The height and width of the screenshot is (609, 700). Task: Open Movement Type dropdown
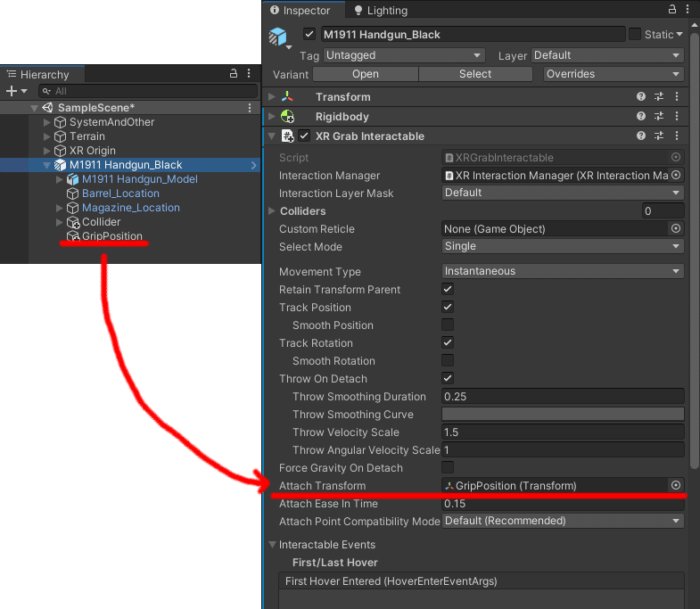click(x=563, y=271)
